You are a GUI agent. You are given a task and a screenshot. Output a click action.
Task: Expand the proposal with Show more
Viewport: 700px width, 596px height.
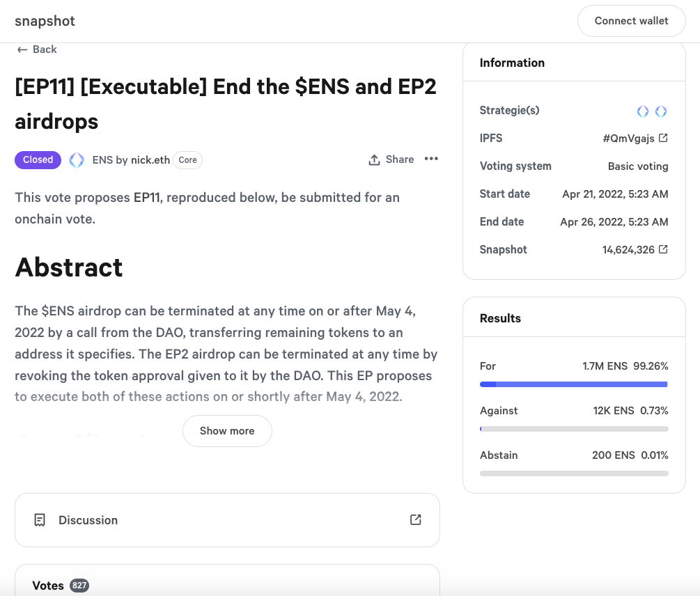pyautogui.click(x=227, y=431)
